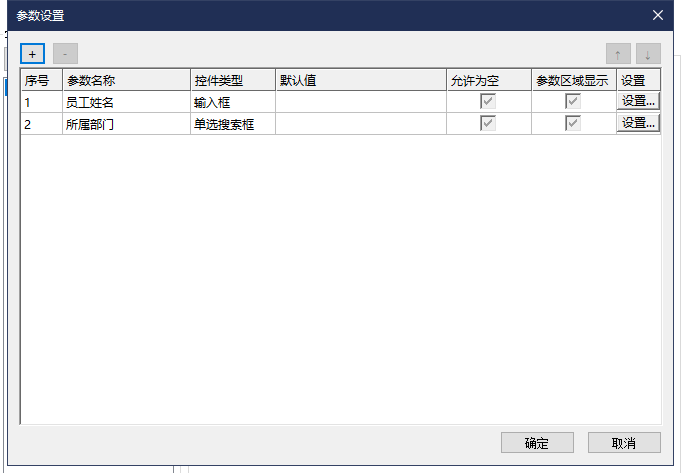The image size is (681, 473).
Task: Click the move down arrow icon
Action: pyautogui.click(x=648, y=54)
